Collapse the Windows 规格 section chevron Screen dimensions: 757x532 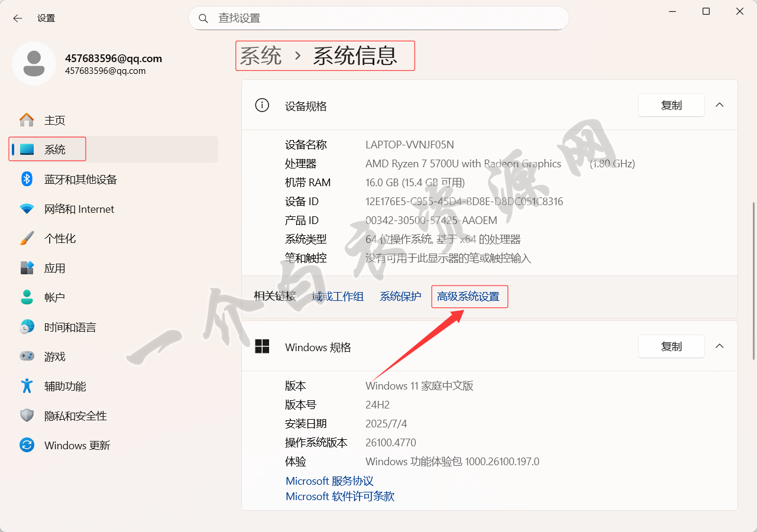719,346
